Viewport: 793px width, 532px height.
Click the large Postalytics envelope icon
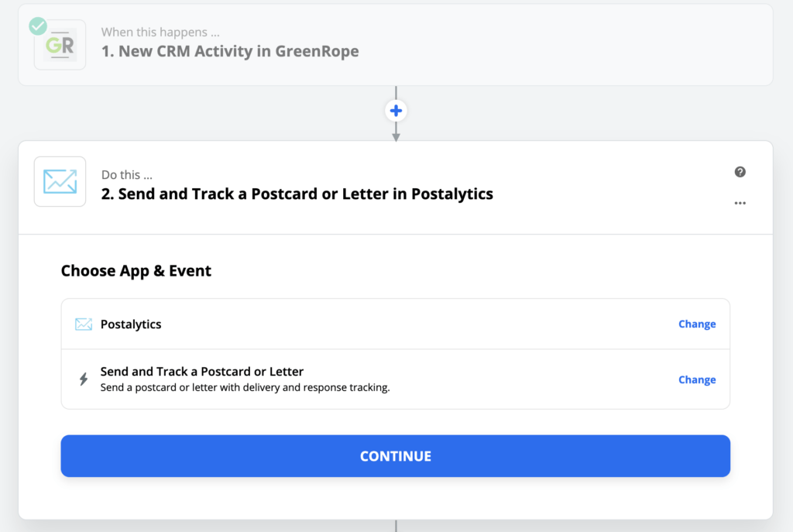60,181
